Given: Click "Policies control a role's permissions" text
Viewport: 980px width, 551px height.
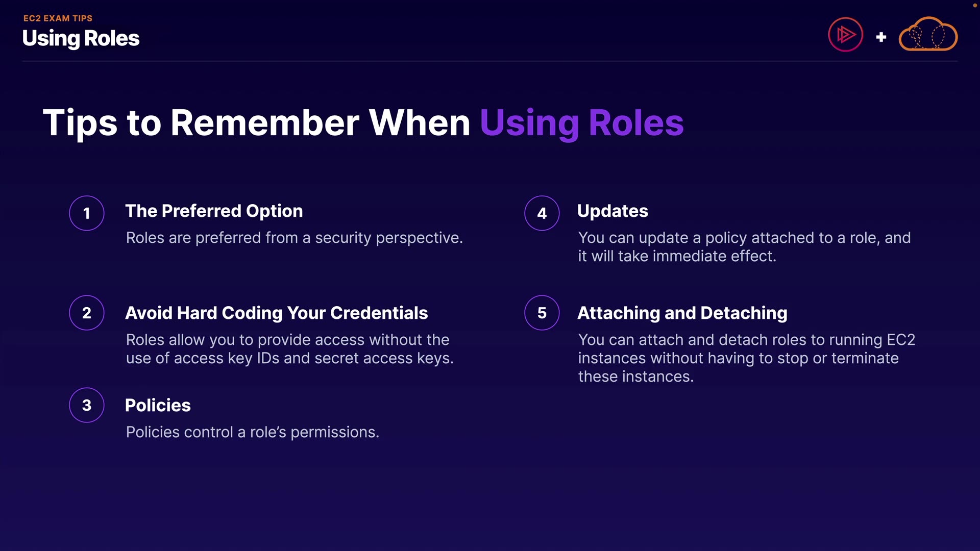Looking at the screenshot, I should tap(252, 432).
